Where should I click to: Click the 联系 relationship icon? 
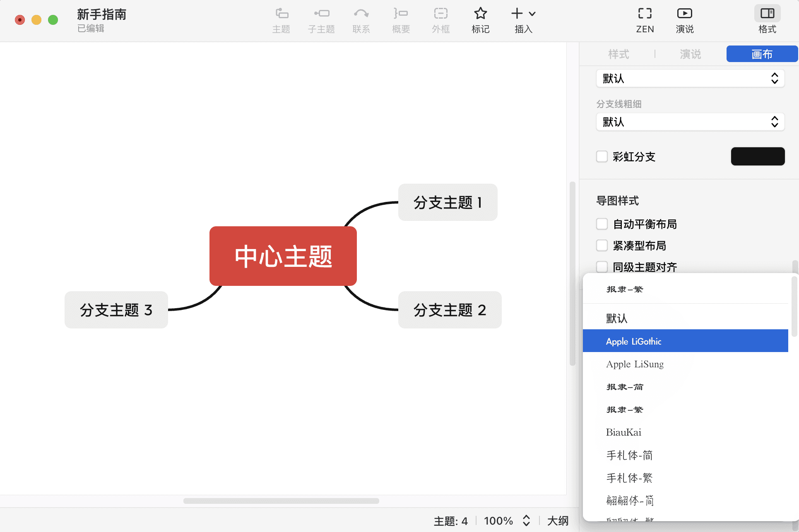(361, 19)
